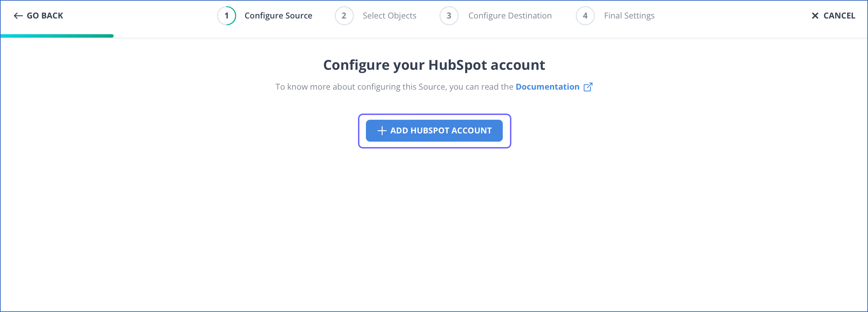Click the teal progress bar at the top
Screen dimensions: 868x312
pos(57,36)
